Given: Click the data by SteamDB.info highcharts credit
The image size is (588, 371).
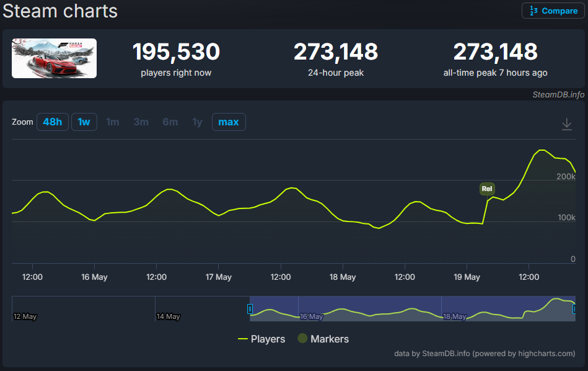Looking at the screenshot, I should (485, 354).
